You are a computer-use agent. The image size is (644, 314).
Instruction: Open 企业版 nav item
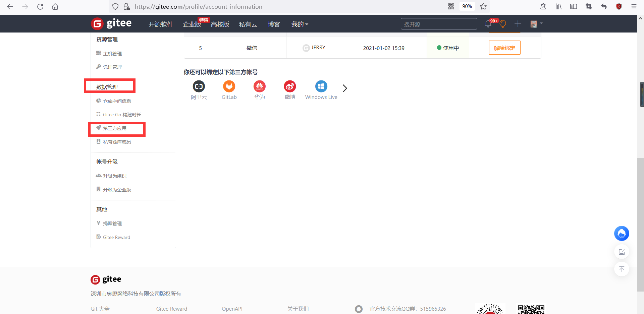pyautogui.click(x=192, y=24)
